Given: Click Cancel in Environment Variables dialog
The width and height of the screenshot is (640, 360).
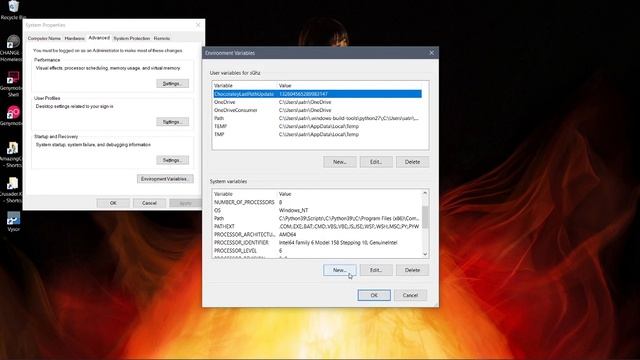Looking at the screenshot, I should 410,295.
